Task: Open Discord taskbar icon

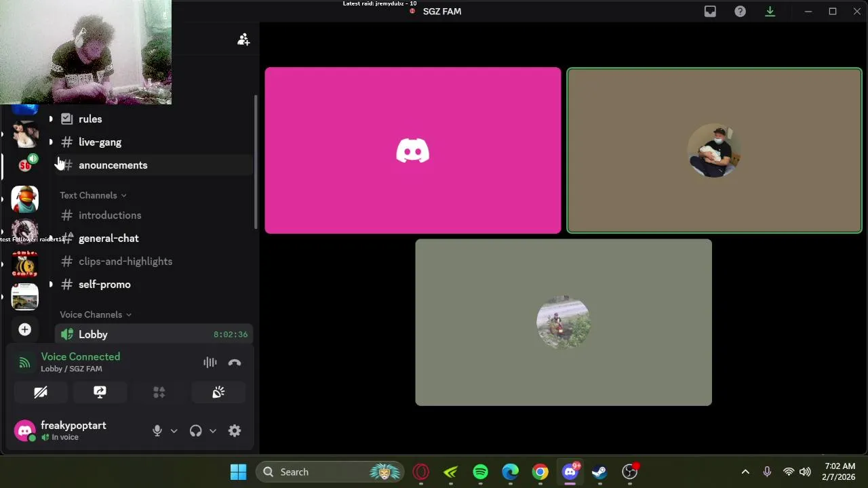Action: (x=570, y=472)
